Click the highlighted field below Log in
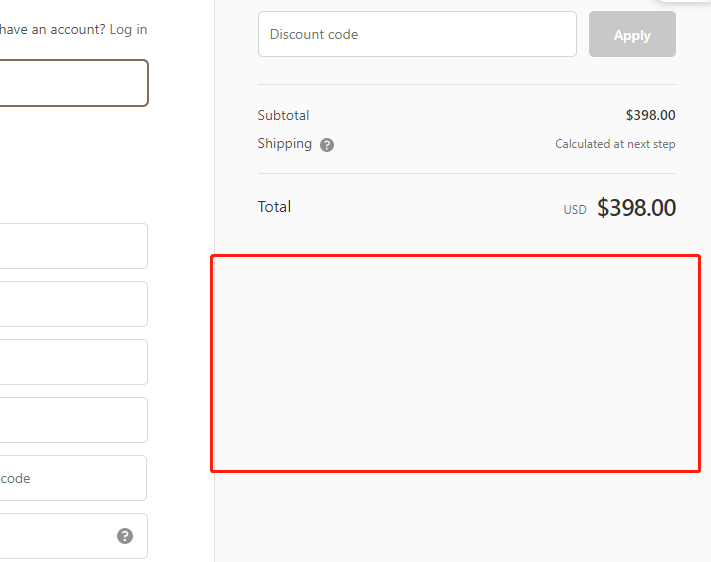 pyautogui.click(x=72, y=83)
